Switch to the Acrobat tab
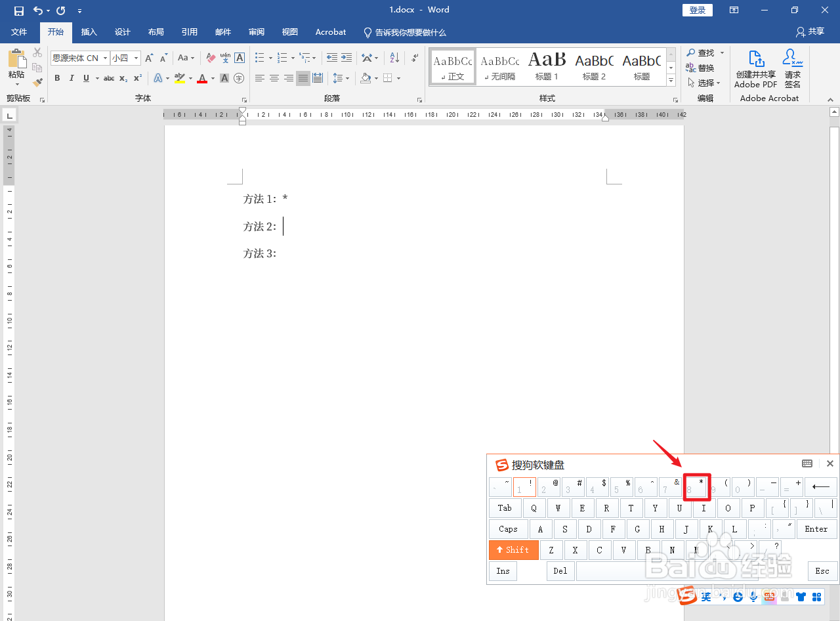Screen dimensions: 840x621 [331, 32]
